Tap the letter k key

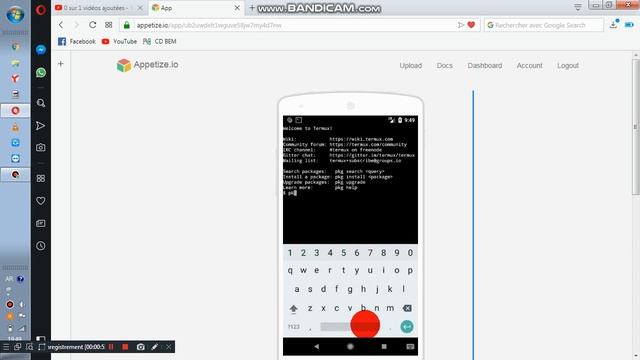click(390, 289)
